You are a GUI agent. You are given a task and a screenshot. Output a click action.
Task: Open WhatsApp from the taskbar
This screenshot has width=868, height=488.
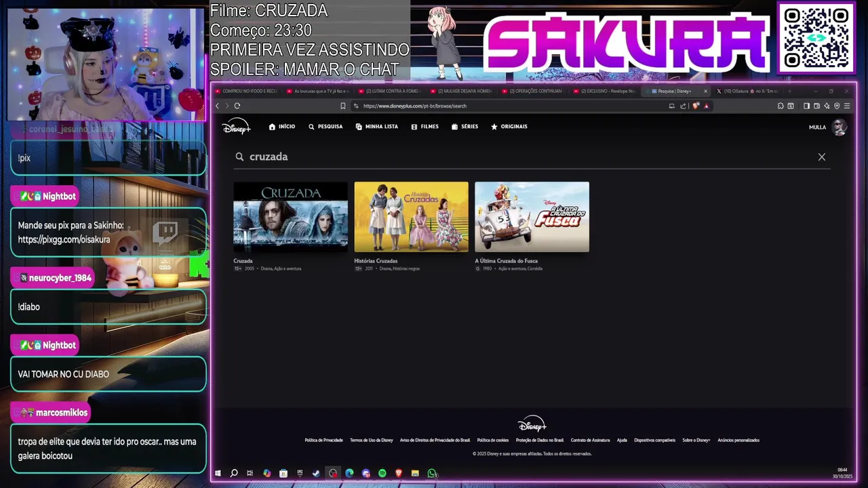(432, 473)
